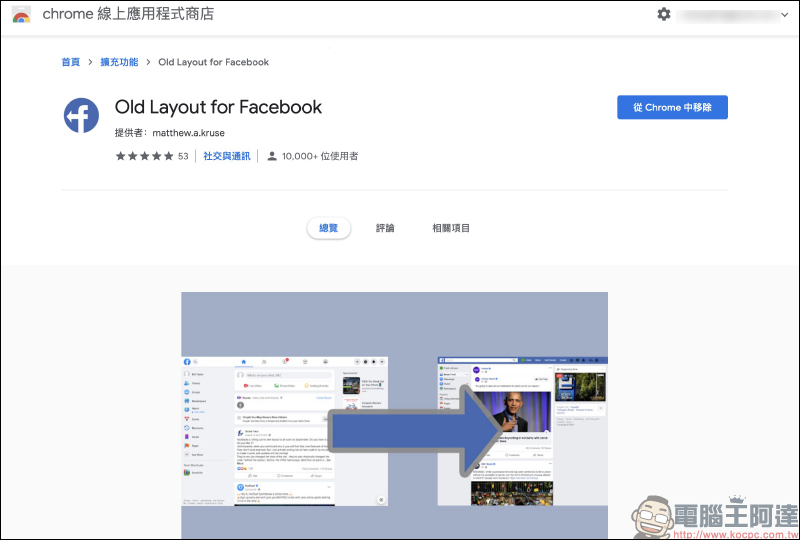The height and width of the screenshot is (540, 800).
Task: Switch to the 評論 tab
Action: point(385,228)
